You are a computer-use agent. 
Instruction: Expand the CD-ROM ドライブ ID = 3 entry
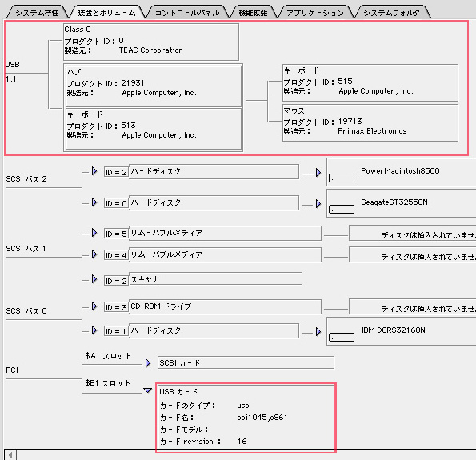coord(94,306)
